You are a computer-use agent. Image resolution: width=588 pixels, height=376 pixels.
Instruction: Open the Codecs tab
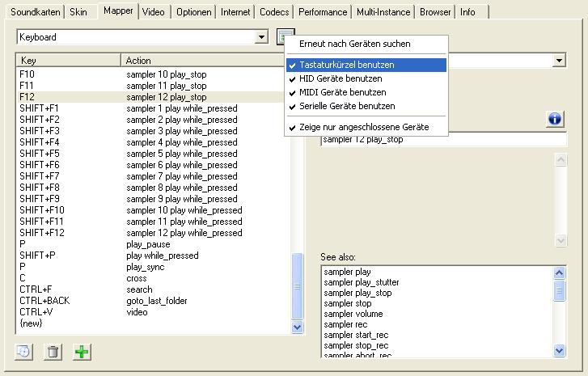(x=274, y=12)
